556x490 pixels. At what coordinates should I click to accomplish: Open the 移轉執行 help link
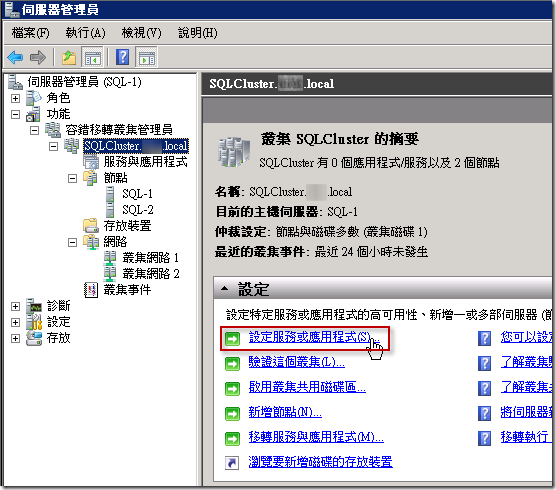[x=526, y=437]
